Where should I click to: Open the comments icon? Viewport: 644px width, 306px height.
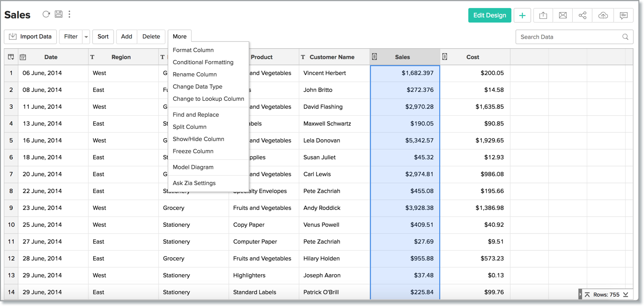(x=623, y=15)
